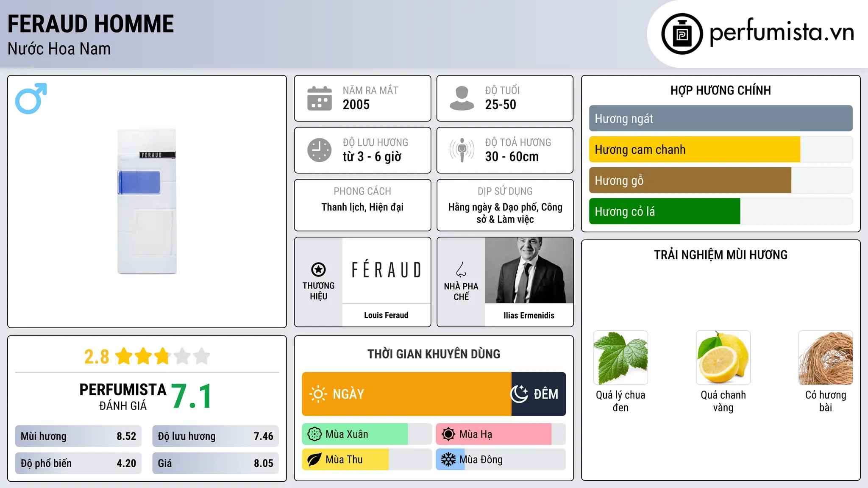Image resolution: width=868 pixels, height=488 pixels.
Task: Open the perfumista.vn site name
Action: [782, 32]
